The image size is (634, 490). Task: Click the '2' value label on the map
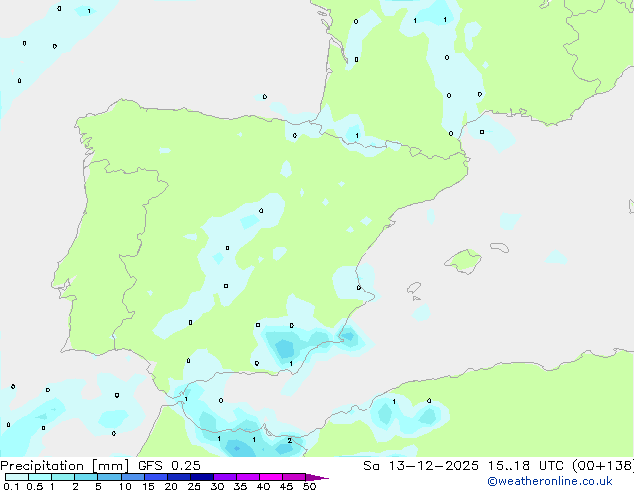click(290, 440)
